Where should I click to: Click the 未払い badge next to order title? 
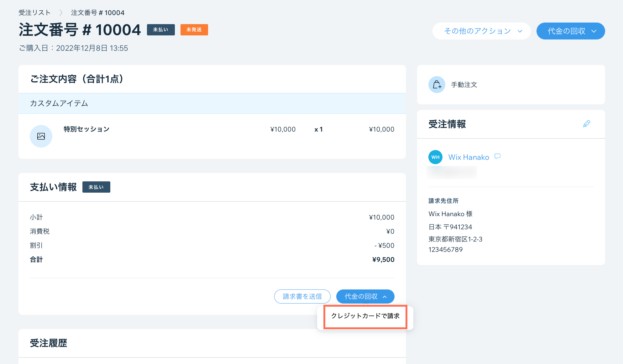(161, 30)
